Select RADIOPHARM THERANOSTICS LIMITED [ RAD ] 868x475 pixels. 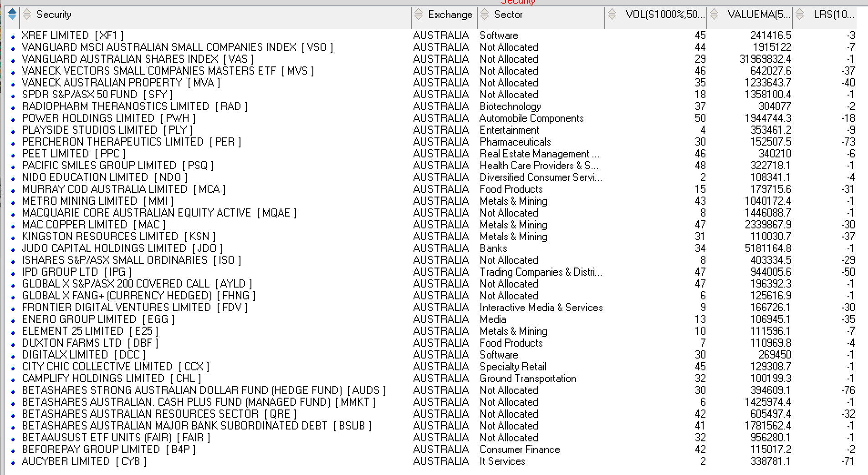click(134, 106)
